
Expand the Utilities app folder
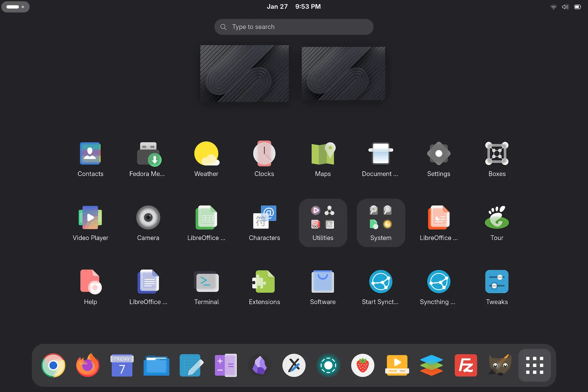(x=323, y=222)
